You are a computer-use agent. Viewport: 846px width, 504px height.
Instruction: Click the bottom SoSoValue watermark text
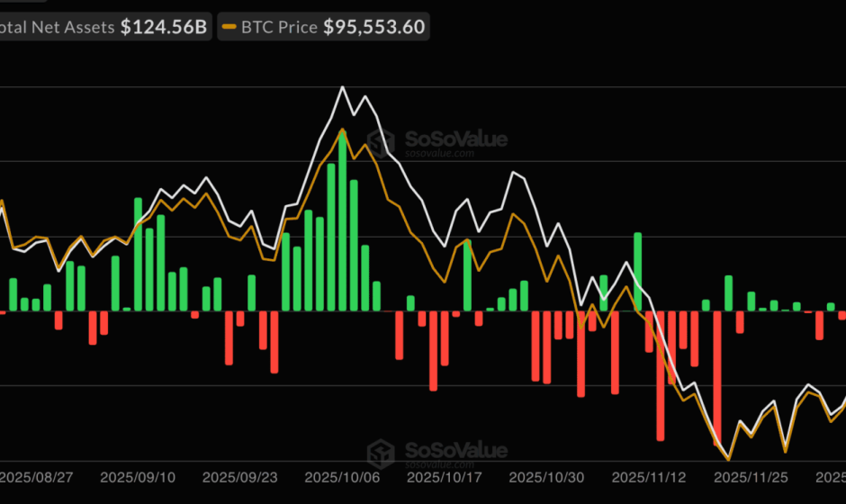coord(454,450)
